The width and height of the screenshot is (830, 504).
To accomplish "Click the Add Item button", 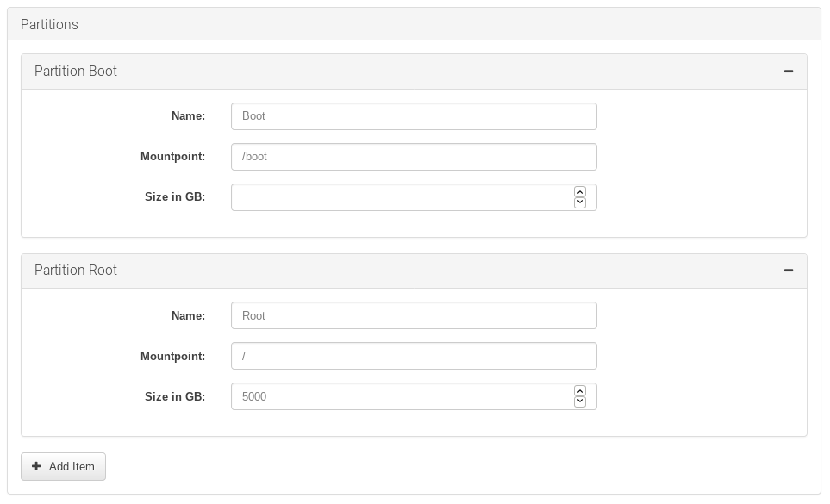I will coord(63,466).
